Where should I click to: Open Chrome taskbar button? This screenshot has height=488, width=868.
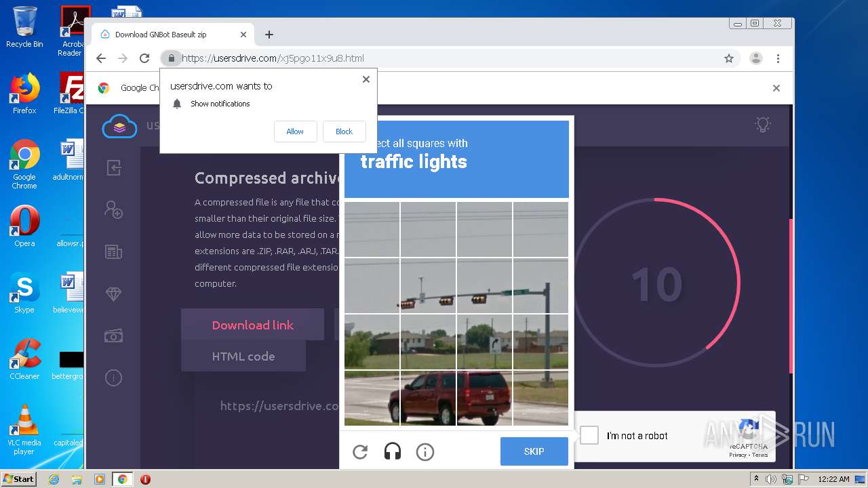[122, 479]
